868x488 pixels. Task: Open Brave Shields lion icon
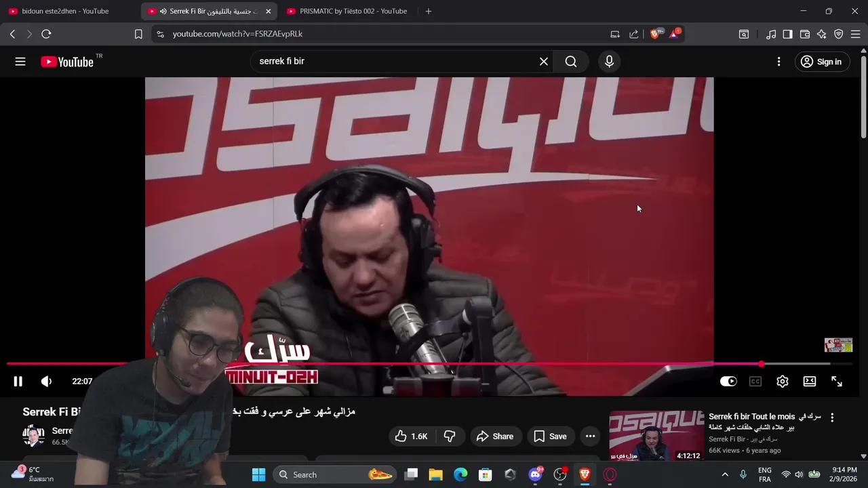coord(656,33)
